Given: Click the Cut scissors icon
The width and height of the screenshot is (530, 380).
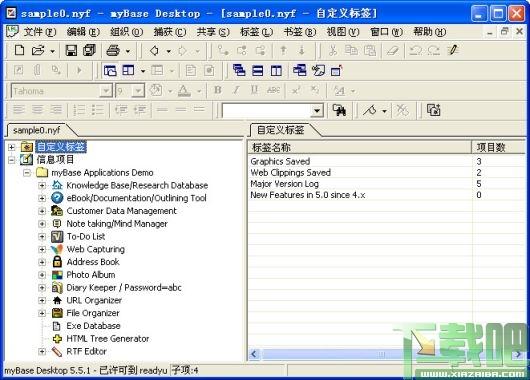Looking at the screenshot, I should click(x=333, y=50).
